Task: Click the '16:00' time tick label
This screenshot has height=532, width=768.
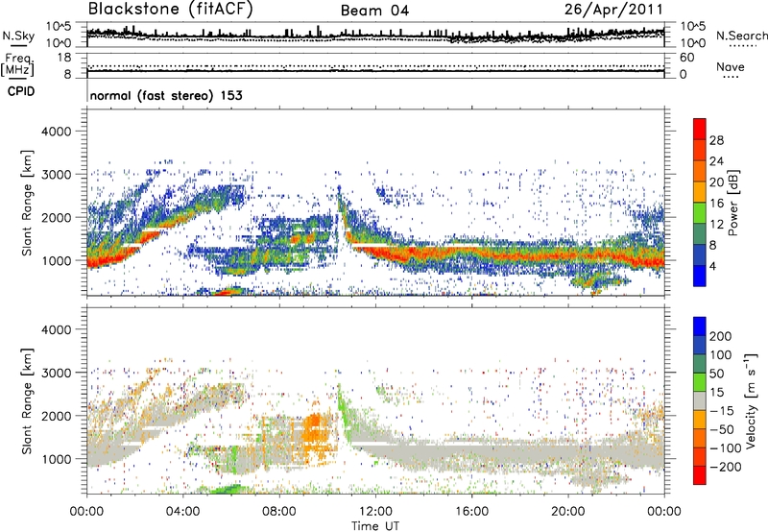Action: [471, 512]
